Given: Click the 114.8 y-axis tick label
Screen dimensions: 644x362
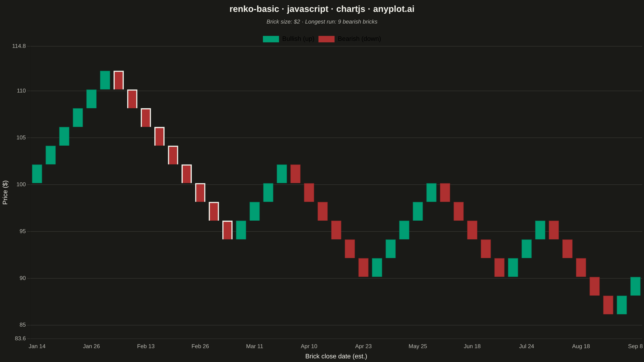Looking at the screenshot, I should coord(19,46).
